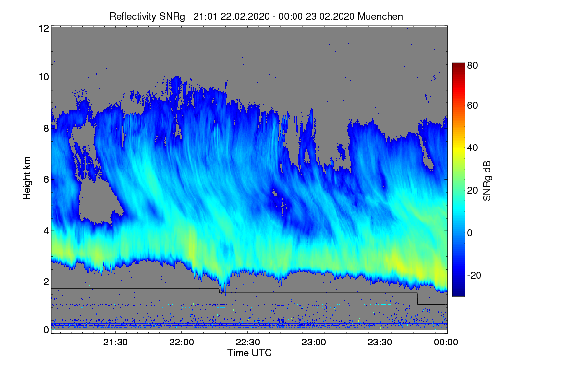The width and height of the screenshot is (588, 392).
Task: Click the '00:00 23.02.2020' end date in title
Action: 317,16
